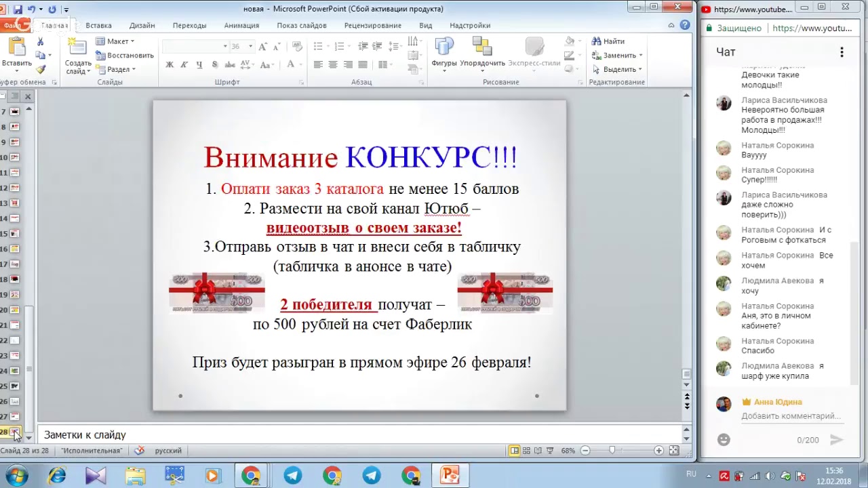Open the character spacing AV menu

[x=248, y=64]
